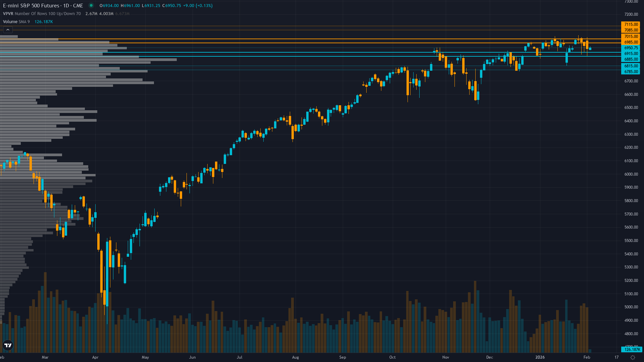
Task: Select the Volume indicator title
Action: tap(10, 21)
